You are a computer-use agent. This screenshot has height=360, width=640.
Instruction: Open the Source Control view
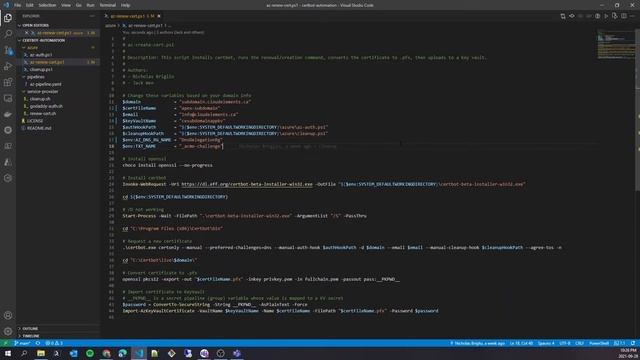click(8, 50)
